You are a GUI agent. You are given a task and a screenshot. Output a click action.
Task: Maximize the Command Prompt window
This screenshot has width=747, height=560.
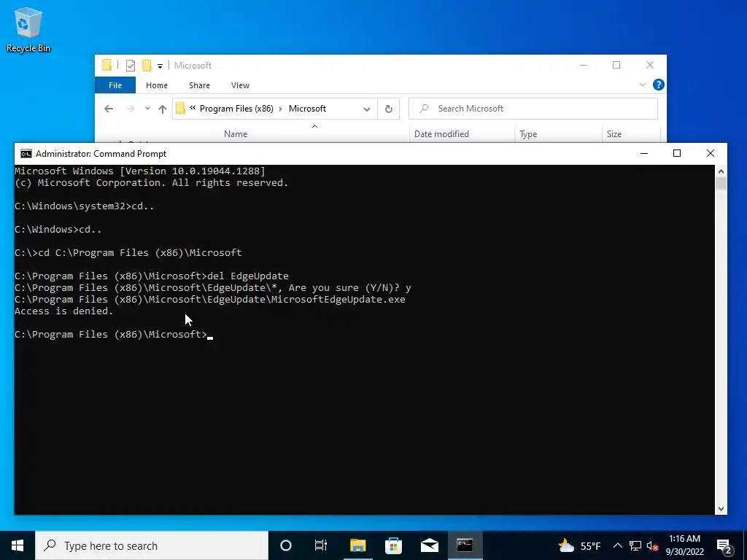[676, 153]
